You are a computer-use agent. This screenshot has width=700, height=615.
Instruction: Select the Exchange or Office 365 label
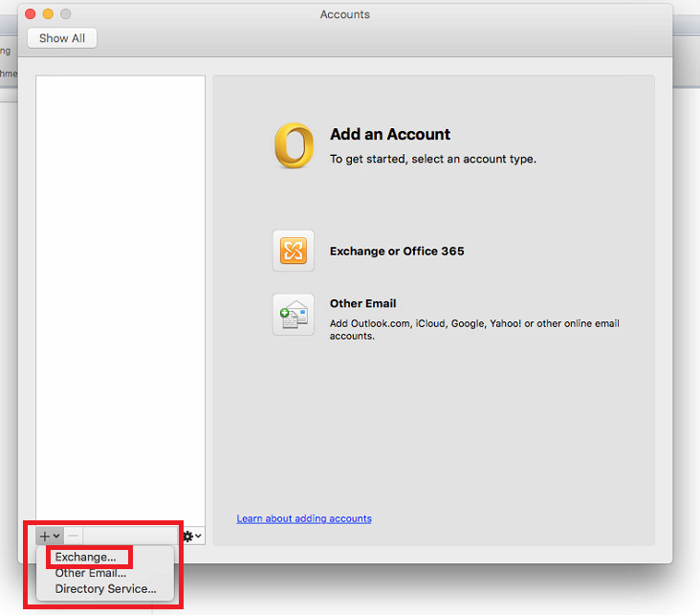(397, 252)
